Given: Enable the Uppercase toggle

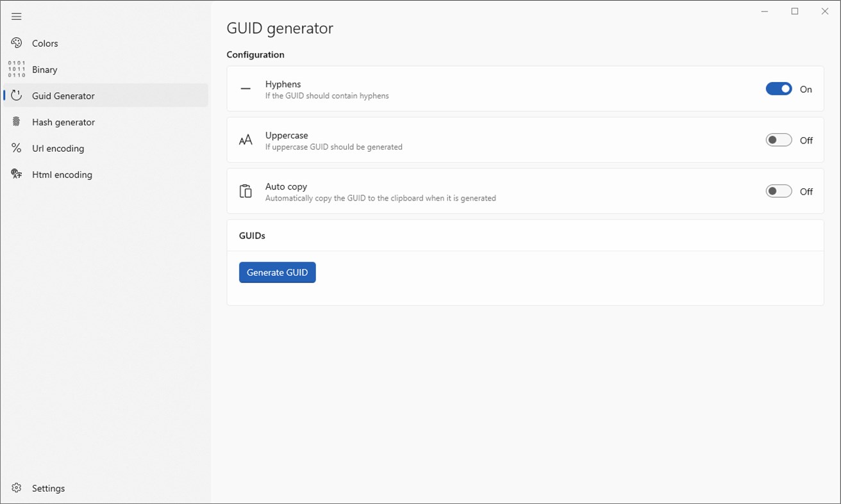Looking at the screenshot, I should pyautogui.click(x=778, y=140).
